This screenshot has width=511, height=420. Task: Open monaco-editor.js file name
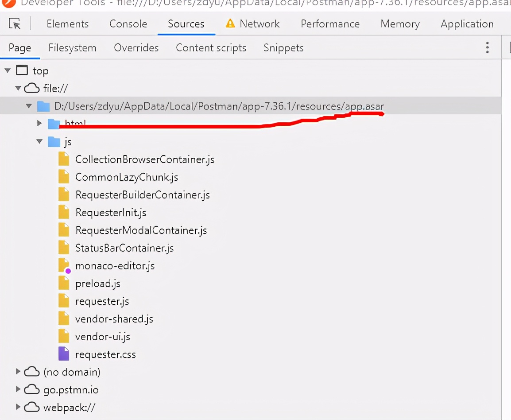(115, 266)
